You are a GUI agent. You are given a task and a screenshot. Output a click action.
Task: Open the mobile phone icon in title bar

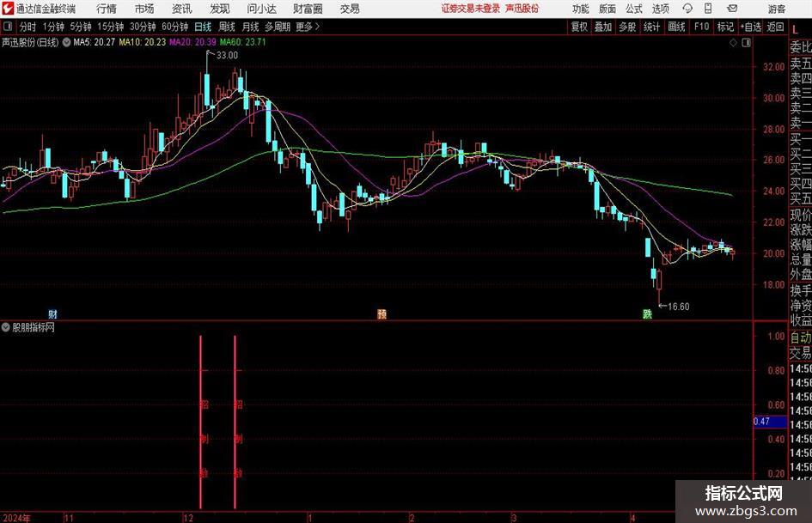pyautogui.click(x=708, y=9)
